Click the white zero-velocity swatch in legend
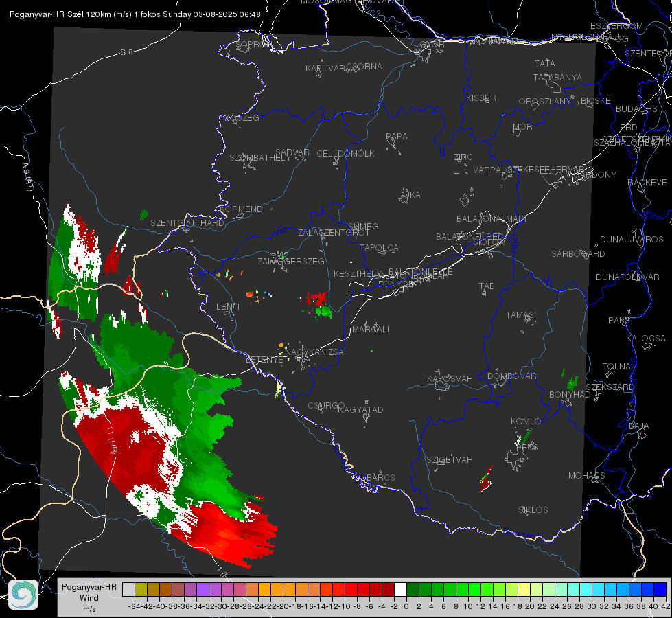Viewport: 672px width, 618px height. pos(400,589)
